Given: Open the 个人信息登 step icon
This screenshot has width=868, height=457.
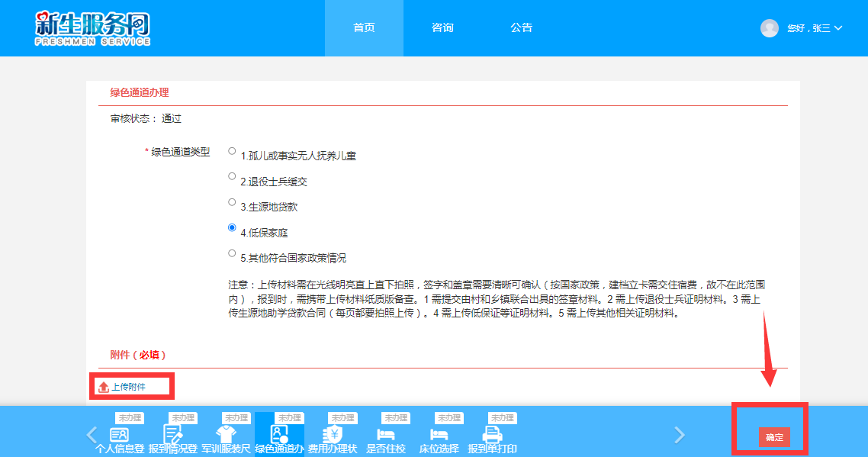Looking at the screenshot, I should [118, 435].
